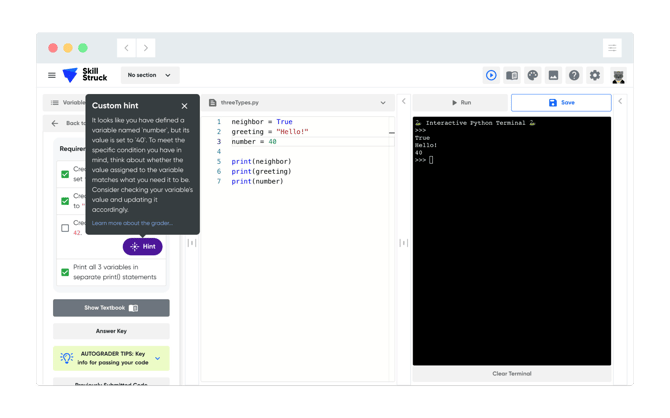Open the hamburger navigation menu
This screenshot has height=418, width=670.
pos(52,75)
